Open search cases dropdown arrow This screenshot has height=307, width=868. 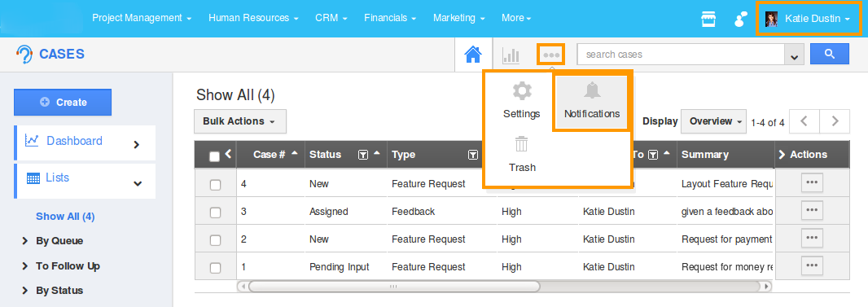tap(795, 55)
